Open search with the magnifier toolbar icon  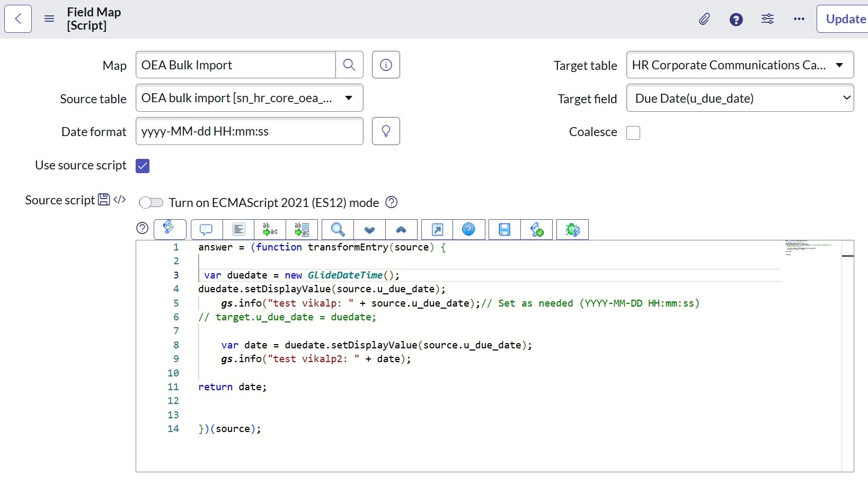coord(338,230)
